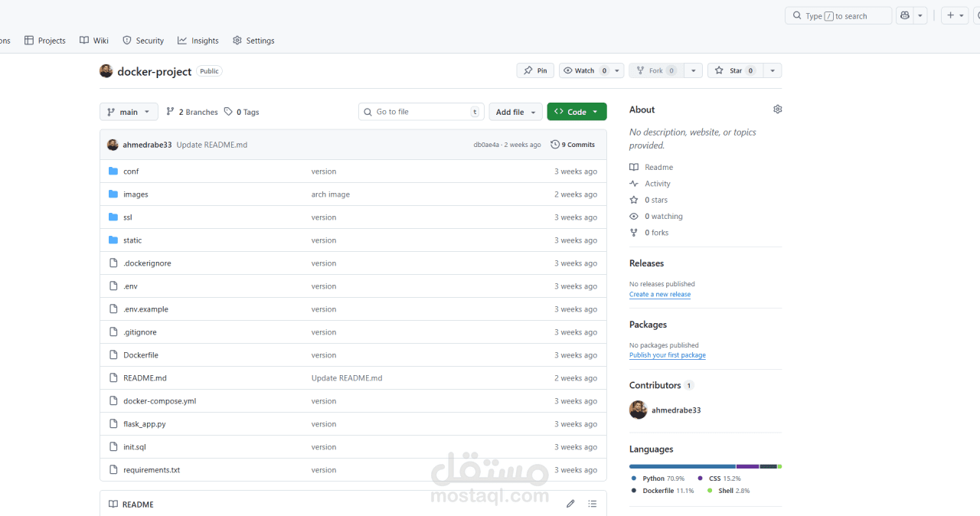This screenshot has width=980, height=516.
Task: Open the About settings gear icon
Action: (777, 109)
